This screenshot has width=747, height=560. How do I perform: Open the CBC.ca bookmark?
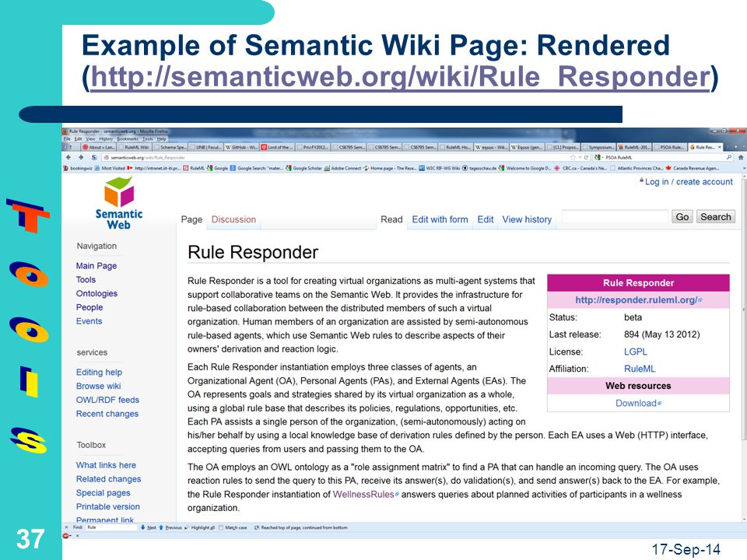pyautogui.click(x=580, y=168)
